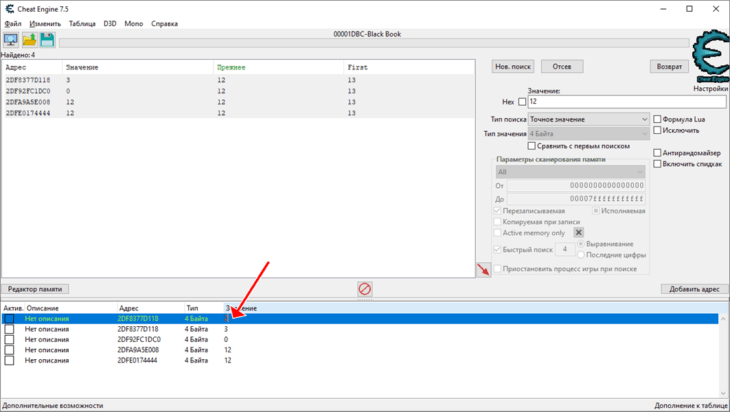Image resolution: width=730 pixels, height=412 pixels.
Task: Click the results Адрес column header
Action: [32, 68]
